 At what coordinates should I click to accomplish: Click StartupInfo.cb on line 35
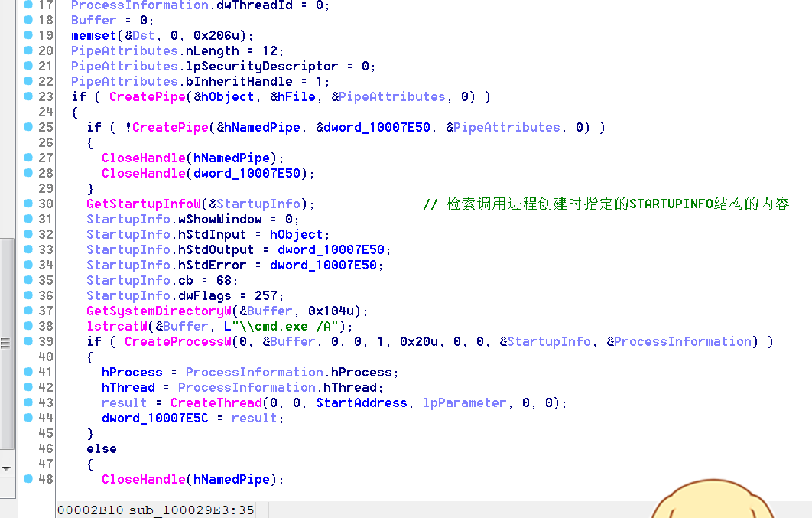pyautogui.click(x=140, y=281)
